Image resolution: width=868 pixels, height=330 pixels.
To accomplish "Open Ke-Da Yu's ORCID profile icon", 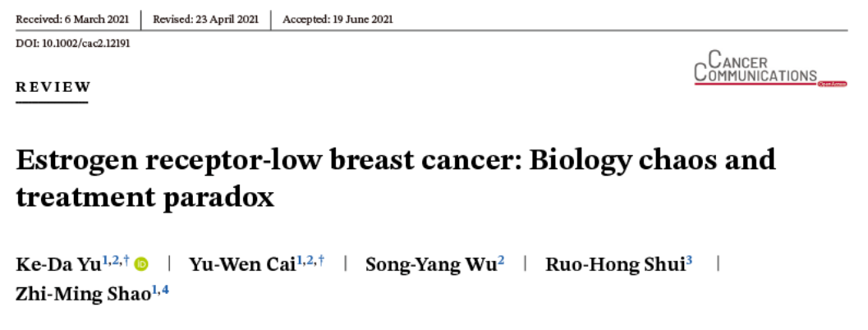I will [141, 264].
